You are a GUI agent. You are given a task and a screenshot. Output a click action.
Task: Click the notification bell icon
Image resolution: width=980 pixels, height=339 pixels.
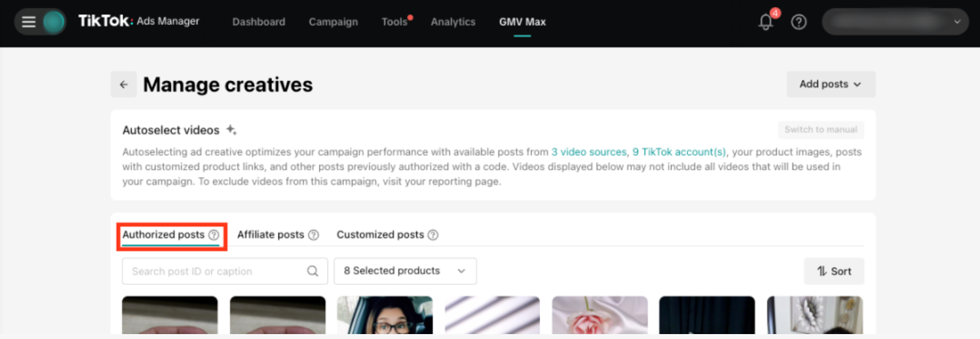click(766, 22)
